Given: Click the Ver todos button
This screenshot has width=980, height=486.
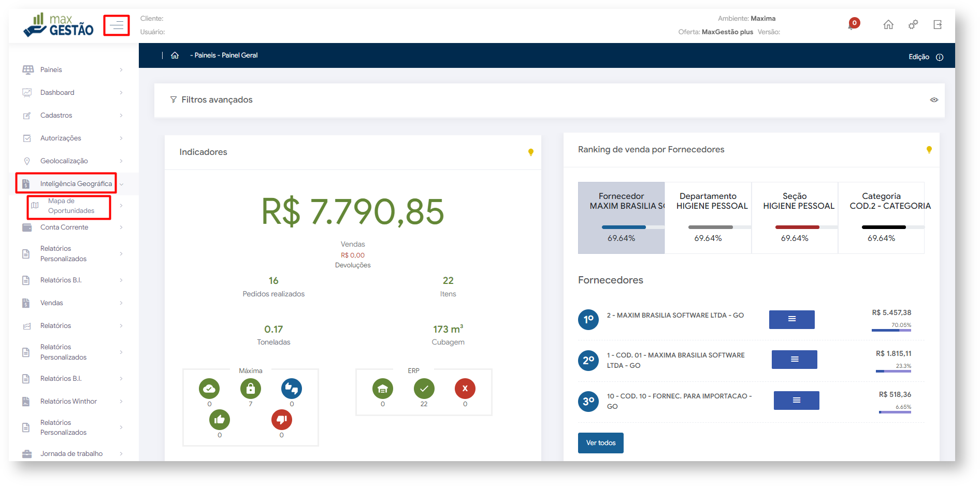Looking at the screenshot, I should 601,443.
